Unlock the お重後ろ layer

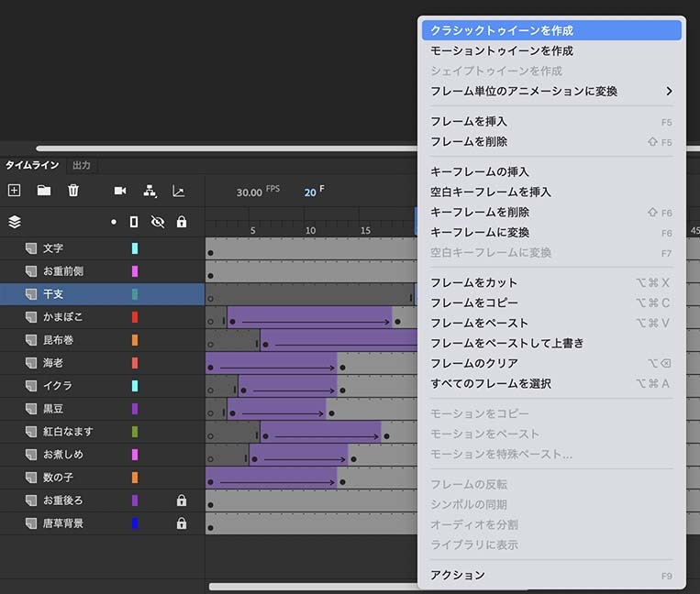click(182, 500)
